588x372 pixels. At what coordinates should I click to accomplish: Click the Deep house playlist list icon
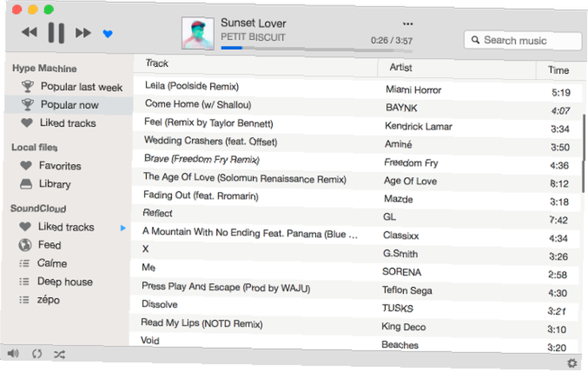click(x=24, y=281)
